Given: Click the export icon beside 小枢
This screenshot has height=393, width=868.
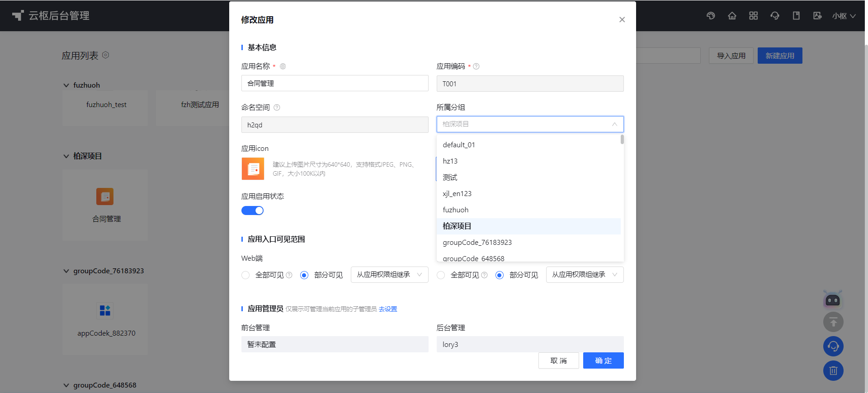Looking at the screenshot, I should click(817, 16).
